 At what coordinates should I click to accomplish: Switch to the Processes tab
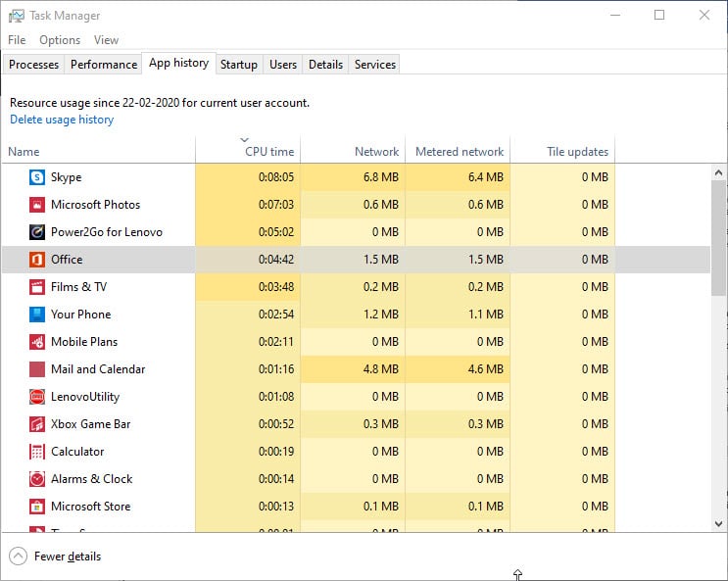click(x=34, y=65)
